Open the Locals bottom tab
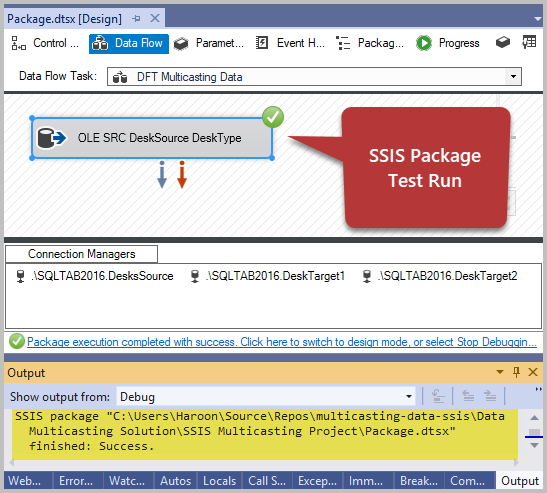 [220, 481]
